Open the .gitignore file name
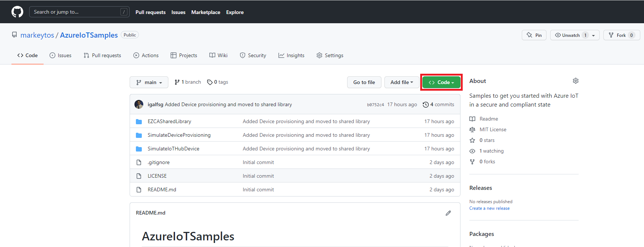 point(159,163)
